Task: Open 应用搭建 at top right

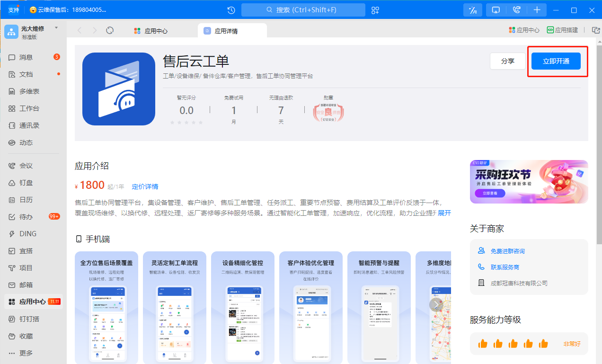Action: [562, 30]
